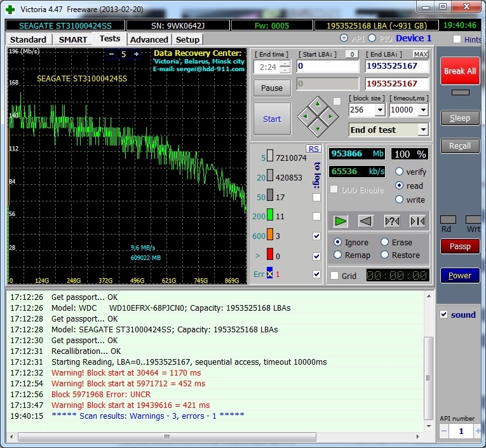Click the green play scan-direction button
486x448 pixels.
click(x=341, y=221)
